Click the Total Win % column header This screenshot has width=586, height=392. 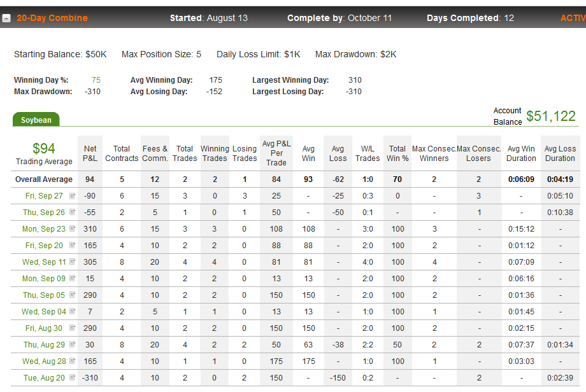(x=397, y=153)
